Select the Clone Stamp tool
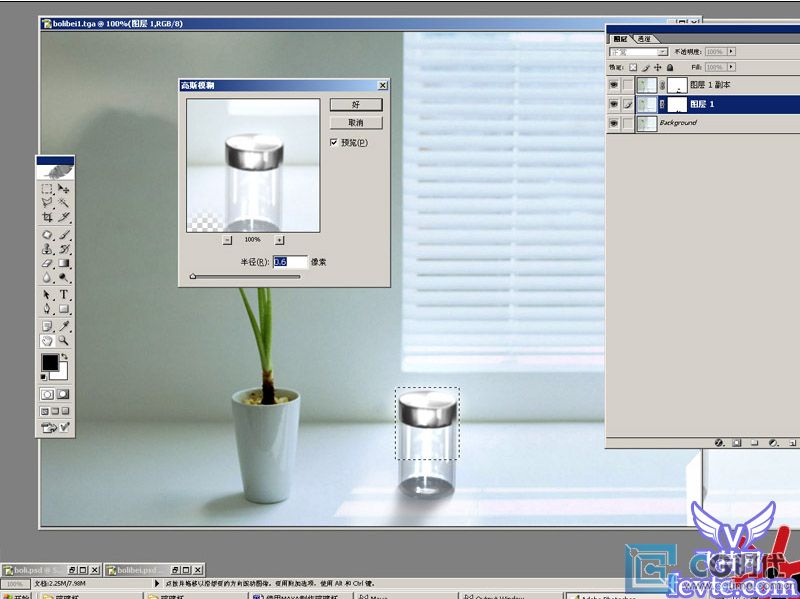The width and height of the screenshot is (800, 599). (47, 249)
